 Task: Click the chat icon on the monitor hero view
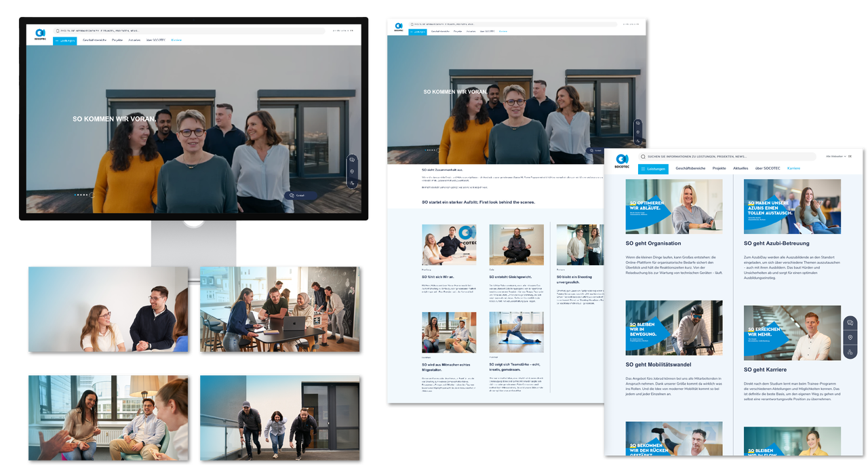point(352,159)
